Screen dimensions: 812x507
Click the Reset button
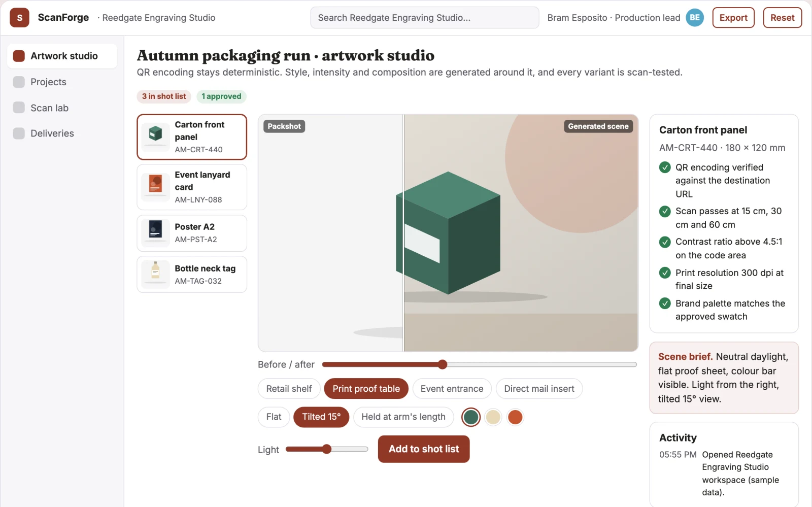click(782, 18)
